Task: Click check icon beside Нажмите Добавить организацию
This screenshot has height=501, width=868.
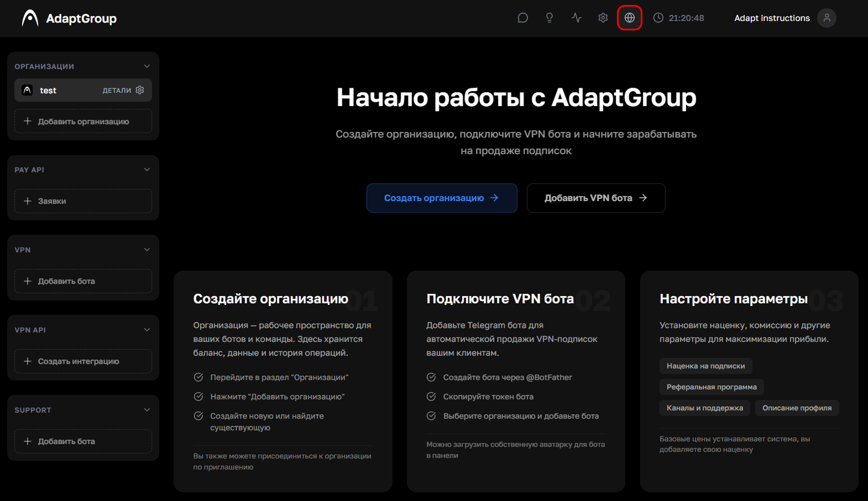Action: (198, 397)
